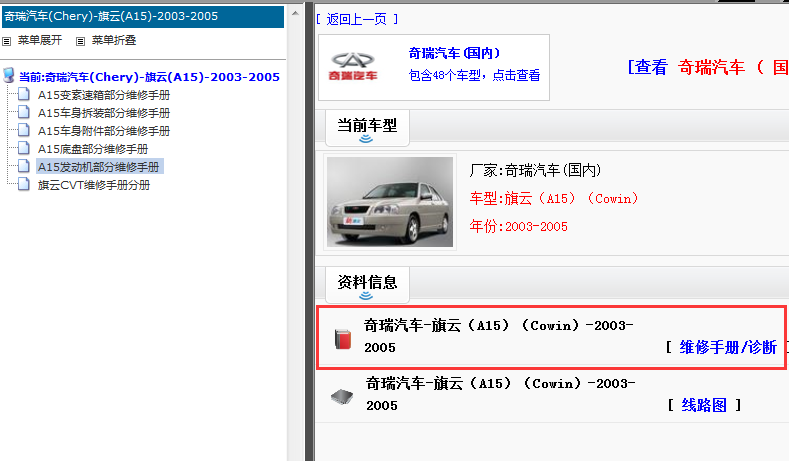Click document icon beside A15车身拆装部分维修手册
The width and height of the screenshot is (789, 461).
tap(24, 112)
